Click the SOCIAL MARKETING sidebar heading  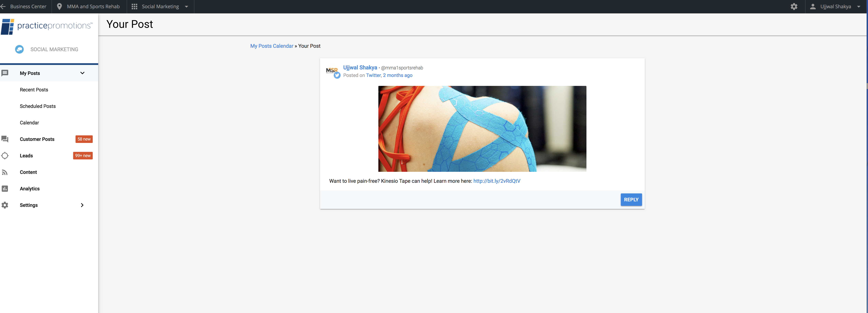[54, 49]
